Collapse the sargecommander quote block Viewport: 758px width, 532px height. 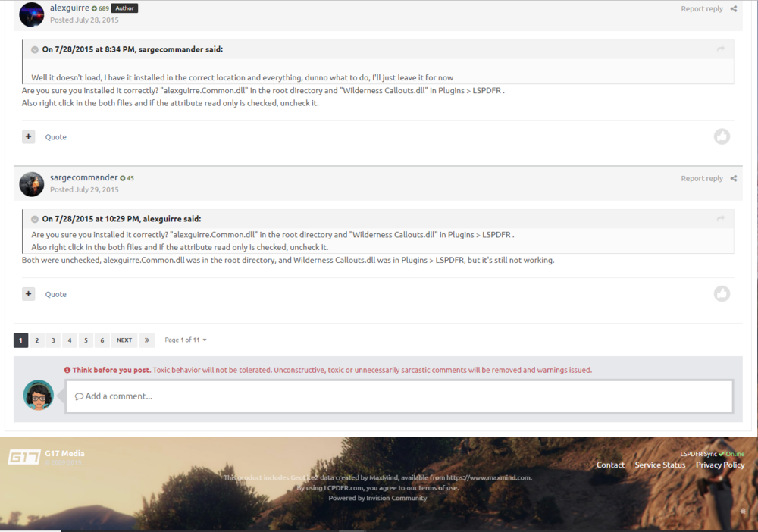[35, 50]
